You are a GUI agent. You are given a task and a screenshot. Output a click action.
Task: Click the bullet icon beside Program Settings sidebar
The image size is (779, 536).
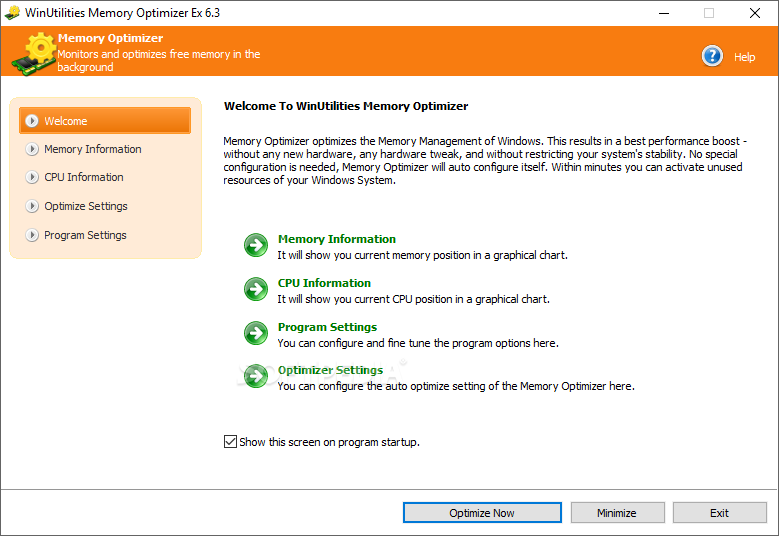32,235
